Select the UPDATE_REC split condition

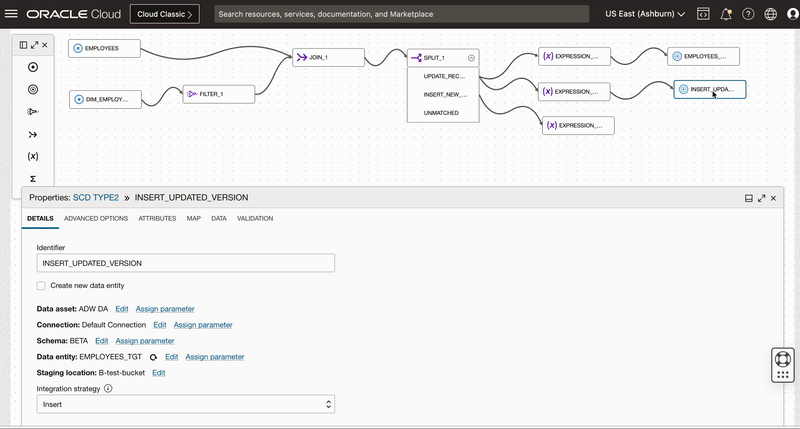(443, 76)
